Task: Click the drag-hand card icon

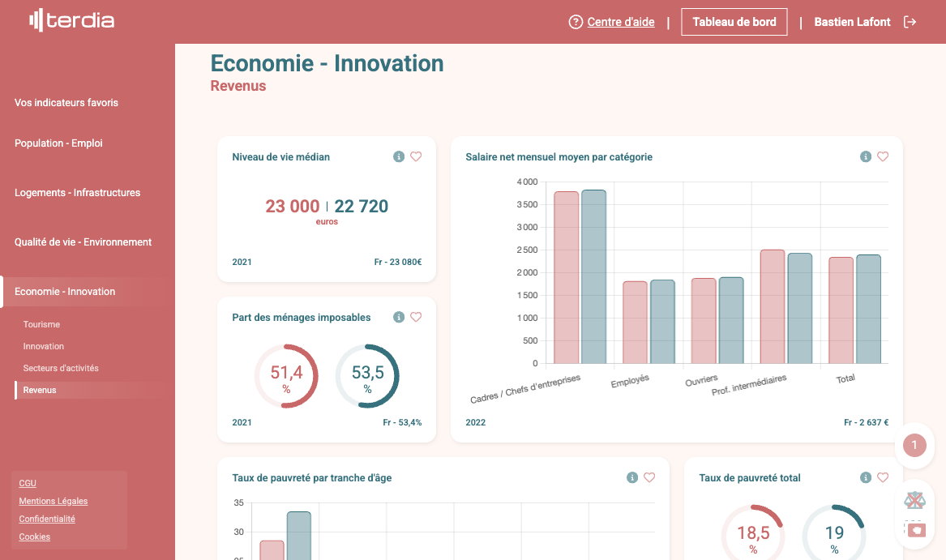Action: [x=915, y=529]
